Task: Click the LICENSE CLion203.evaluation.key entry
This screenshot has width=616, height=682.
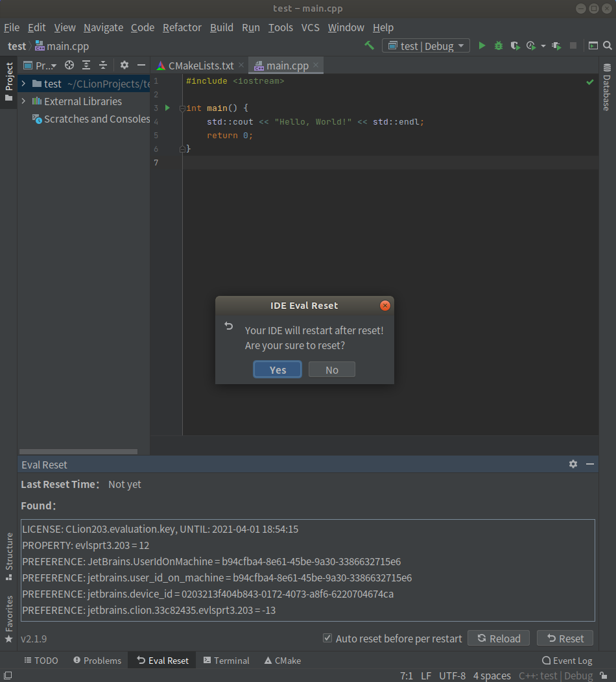Action: point(160,529)
